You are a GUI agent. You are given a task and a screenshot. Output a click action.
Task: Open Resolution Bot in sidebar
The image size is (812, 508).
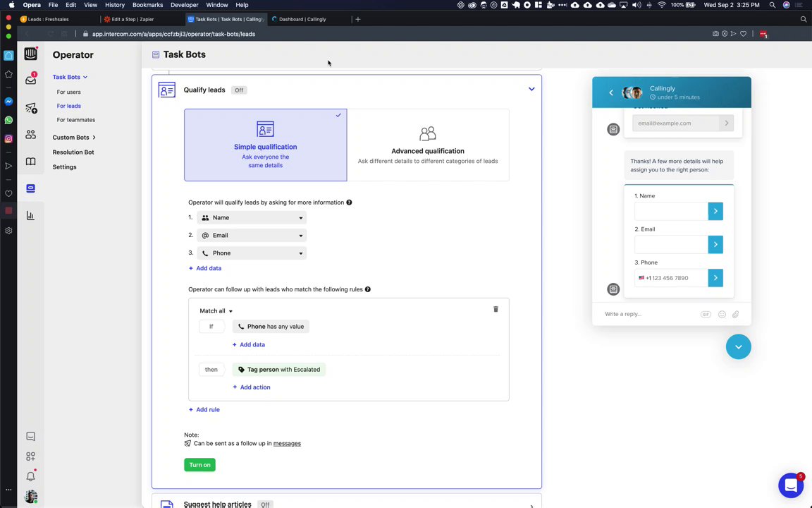pyautogui.click(x=73, y=152)
